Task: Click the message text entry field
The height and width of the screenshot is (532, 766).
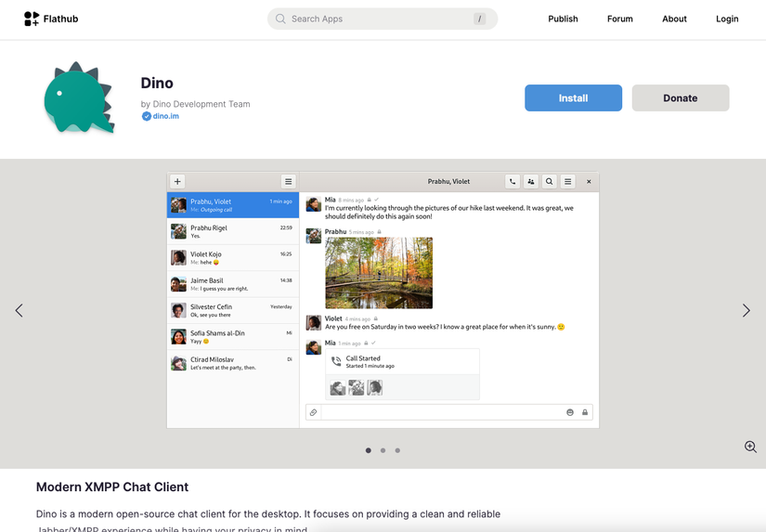Action: click(442, 412)
